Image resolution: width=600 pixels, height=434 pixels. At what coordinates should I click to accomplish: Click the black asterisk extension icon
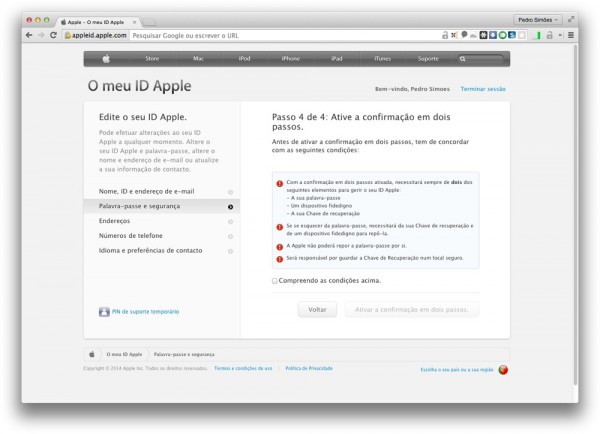point(484,35)
